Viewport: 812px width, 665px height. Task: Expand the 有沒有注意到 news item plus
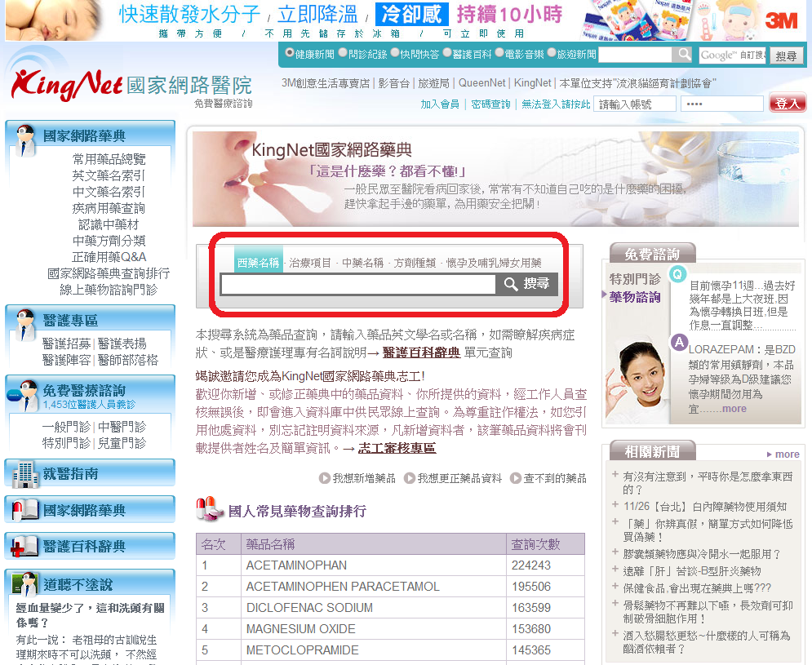pos(615,474)
